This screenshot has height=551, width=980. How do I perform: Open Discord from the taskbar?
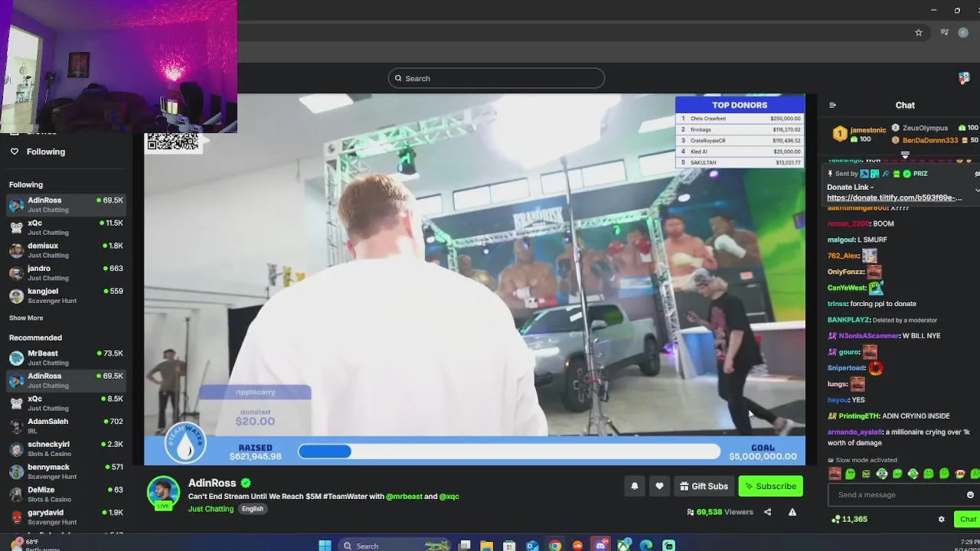point(601,546)
